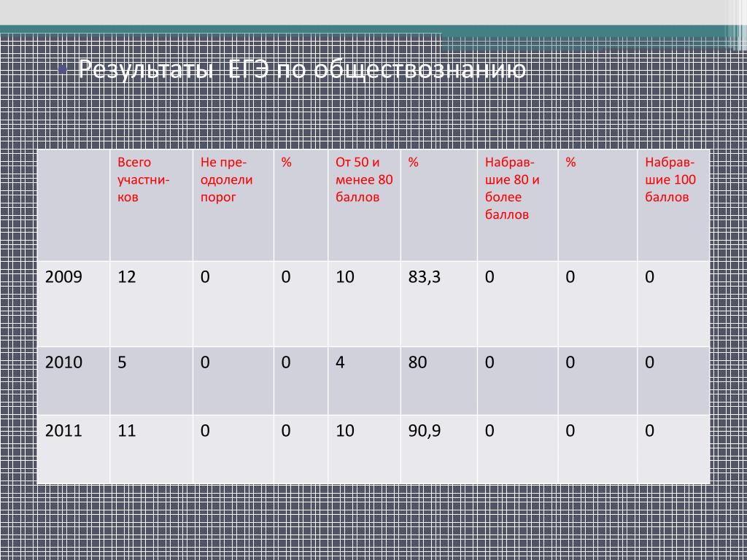747x560 pixels.
Task: Select the year cell '2009'
Action: (64, 277)
